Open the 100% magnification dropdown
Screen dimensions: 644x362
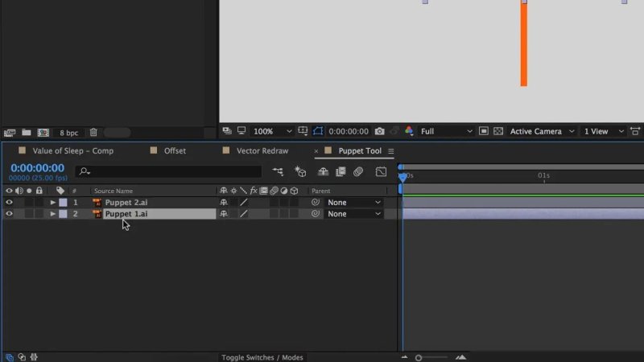pos(272,131)
